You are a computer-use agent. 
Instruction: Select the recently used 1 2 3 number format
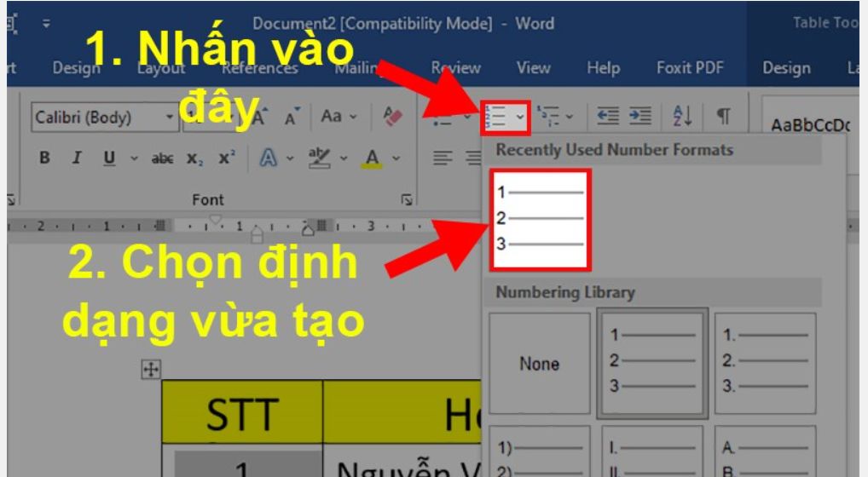(541, 220)
